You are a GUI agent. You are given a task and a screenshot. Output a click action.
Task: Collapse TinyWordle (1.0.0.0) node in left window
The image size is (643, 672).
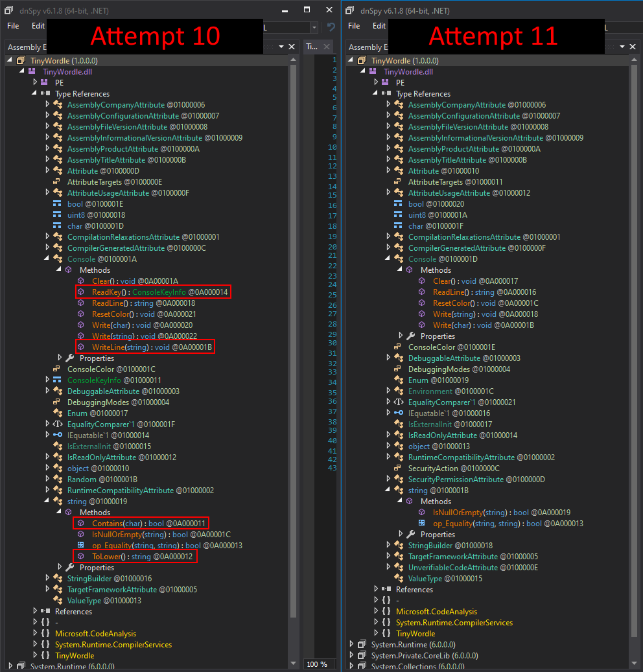click(10, 60)
